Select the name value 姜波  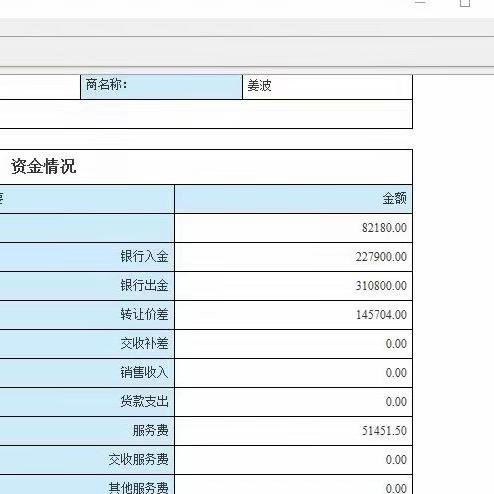click(259, 86)
